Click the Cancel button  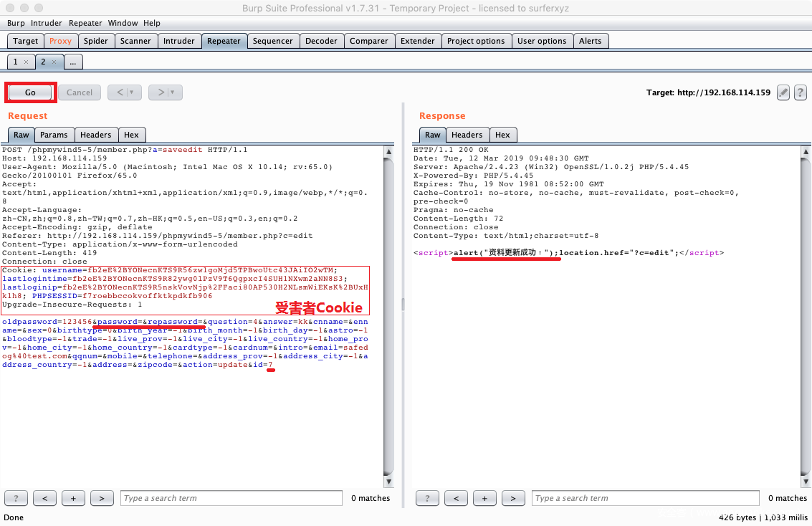tap(80, 92)
